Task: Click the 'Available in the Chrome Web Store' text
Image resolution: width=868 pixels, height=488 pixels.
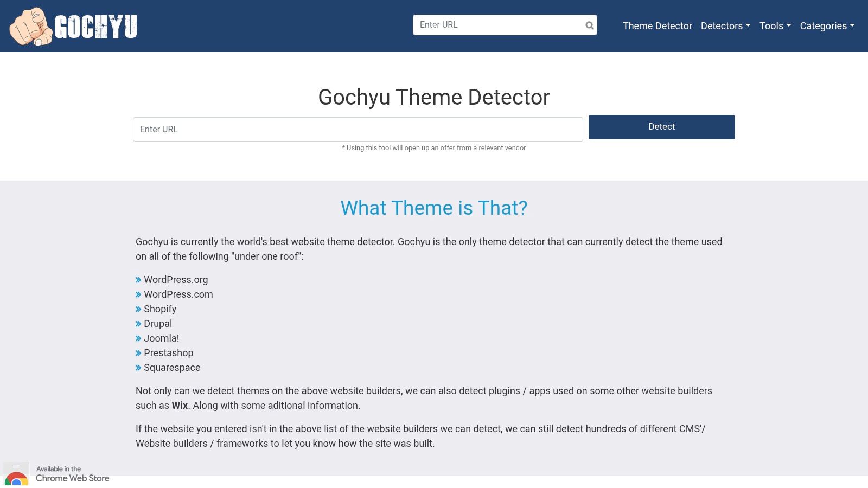Action: (x=73, y=474)
